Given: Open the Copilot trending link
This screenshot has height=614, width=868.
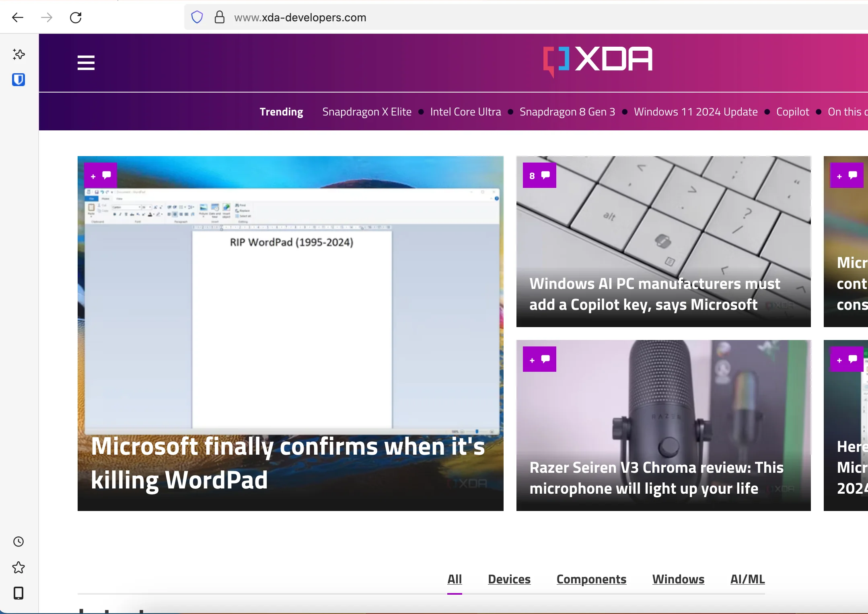Looking at the screenshot, I should click(792, 112).
